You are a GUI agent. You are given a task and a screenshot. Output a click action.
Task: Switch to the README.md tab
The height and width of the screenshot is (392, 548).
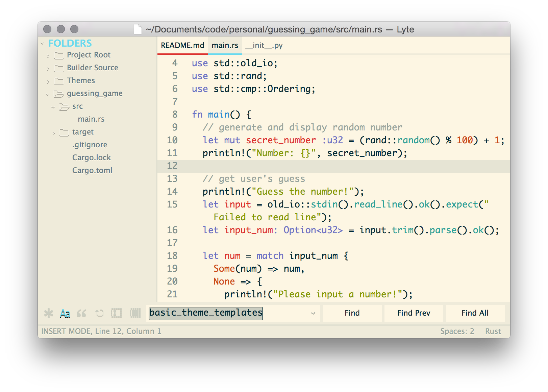(182, 45)
